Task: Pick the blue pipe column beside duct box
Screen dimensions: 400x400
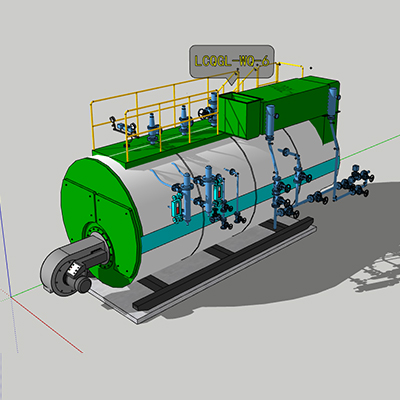Action: point(270,122)
